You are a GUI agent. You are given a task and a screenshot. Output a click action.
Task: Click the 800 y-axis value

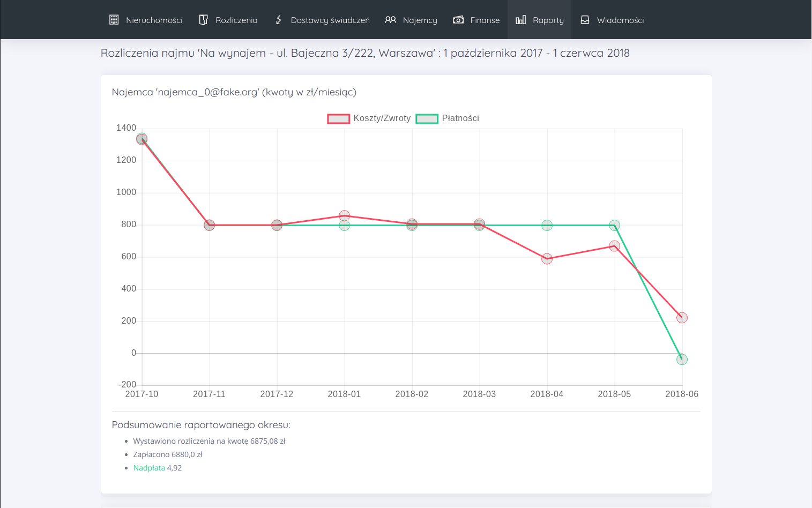click(x=129, y=225)
